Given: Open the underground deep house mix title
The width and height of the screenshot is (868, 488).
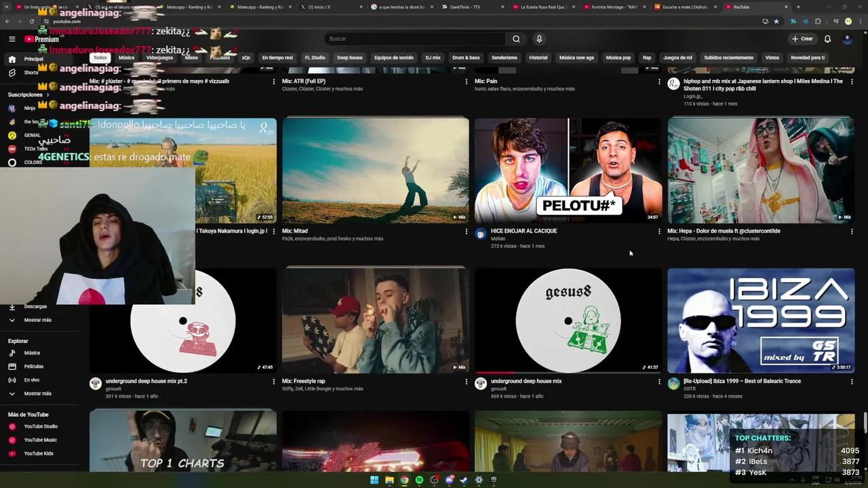Looking at the screenshot, I should (526, 381).
